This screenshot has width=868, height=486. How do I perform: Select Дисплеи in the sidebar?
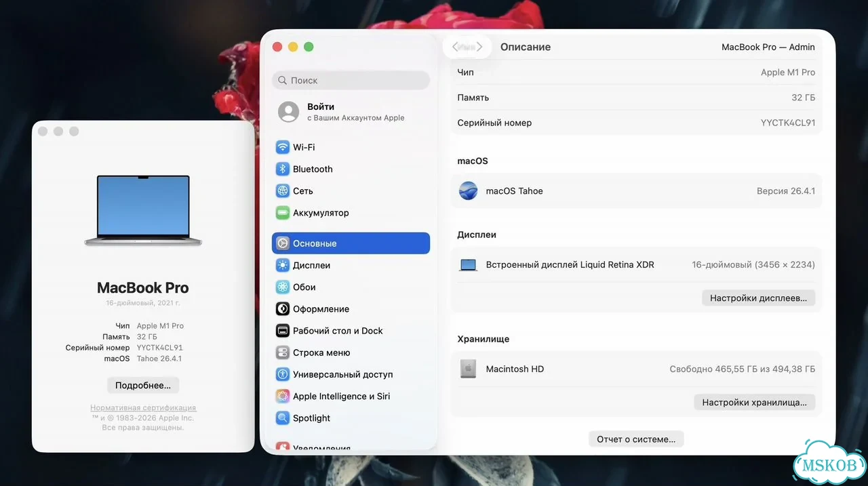351,265
